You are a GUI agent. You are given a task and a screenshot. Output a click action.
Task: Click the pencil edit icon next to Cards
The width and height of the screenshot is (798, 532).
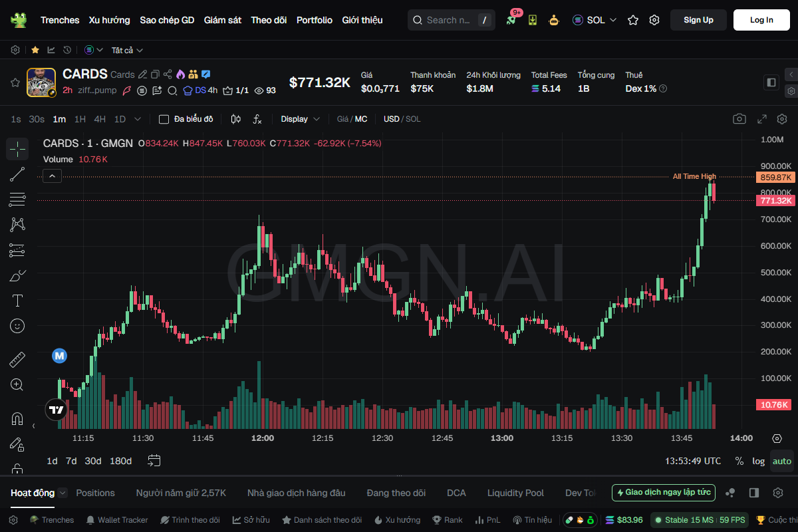click(x=142, y=74)
